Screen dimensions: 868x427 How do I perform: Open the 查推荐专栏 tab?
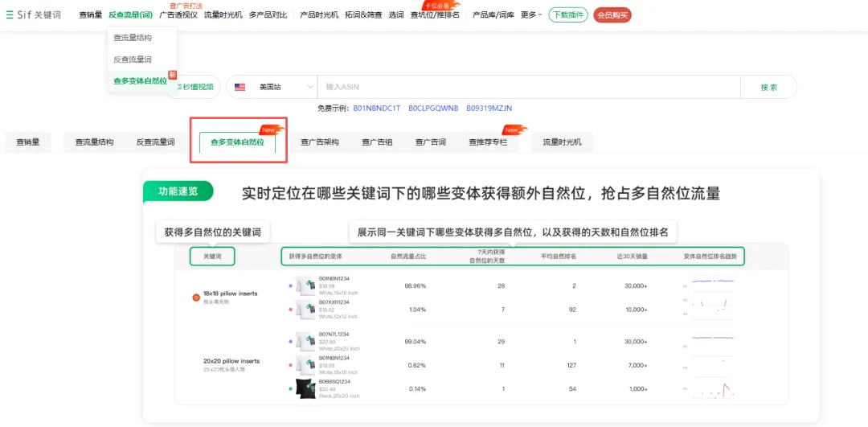pos(488,142)
